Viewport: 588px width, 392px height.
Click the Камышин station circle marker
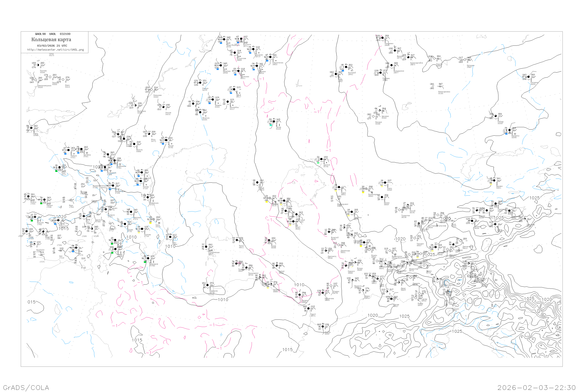click(151, 90)
